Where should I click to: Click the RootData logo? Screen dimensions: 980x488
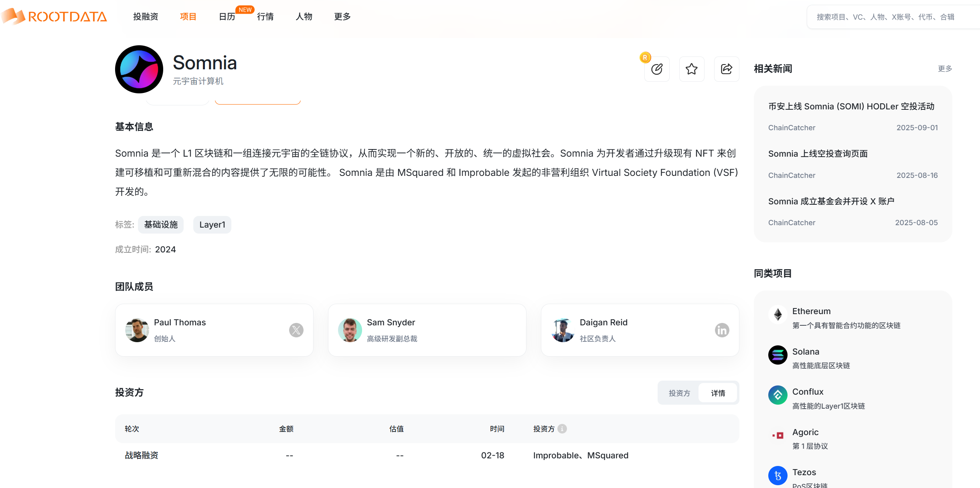tap(54, 16)
